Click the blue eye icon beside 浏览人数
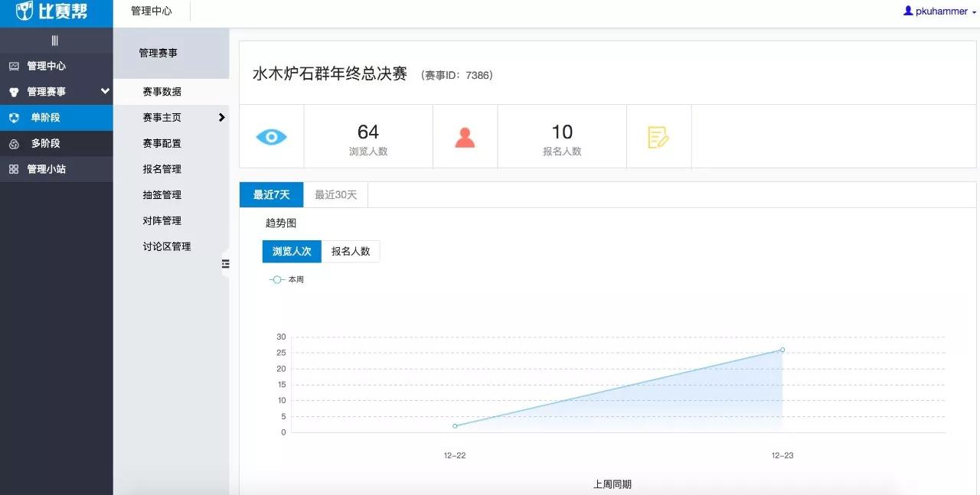Viewport: 980px width, 495px height. click(272, 135)
